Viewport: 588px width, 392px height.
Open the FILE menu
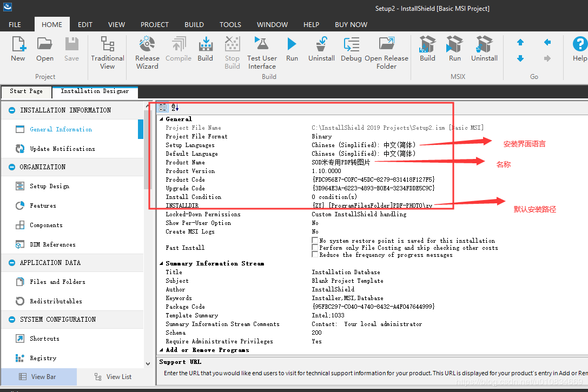click(15, 24)
